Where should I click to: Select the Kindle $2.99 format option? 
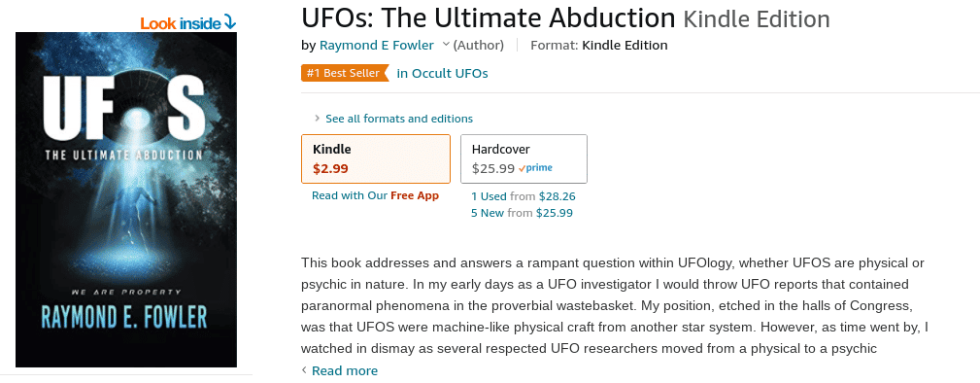tap(376, 159)
